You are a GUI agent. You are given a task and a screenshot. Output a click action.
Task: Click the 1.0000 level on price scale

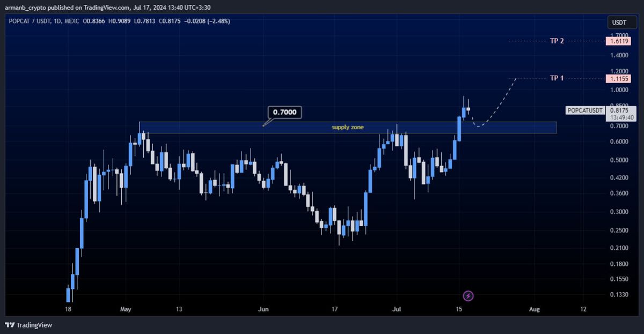click(618, 90)
